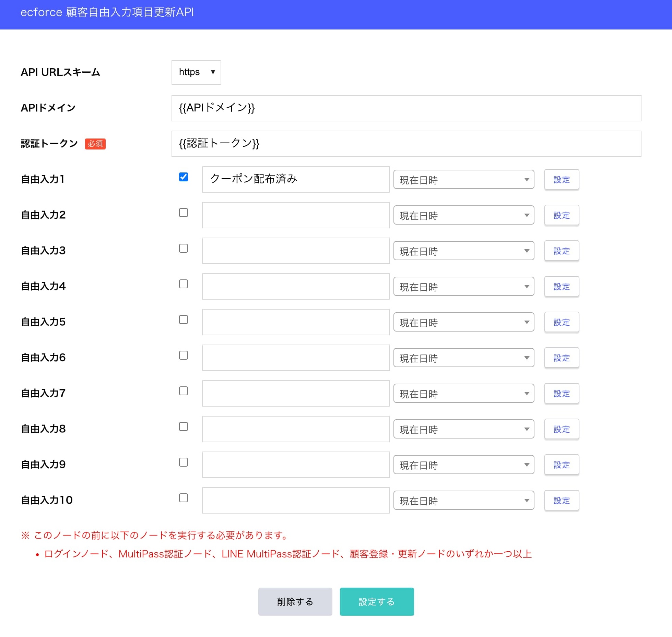Choose the 設定 button on 自由入力8 row

562,429
